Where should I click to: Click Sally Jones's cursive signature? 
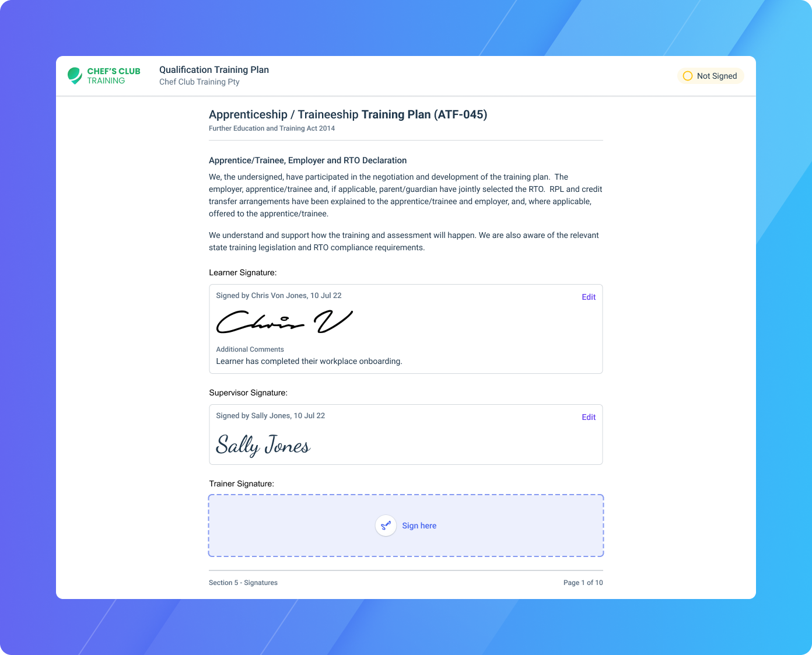(264, 444)
